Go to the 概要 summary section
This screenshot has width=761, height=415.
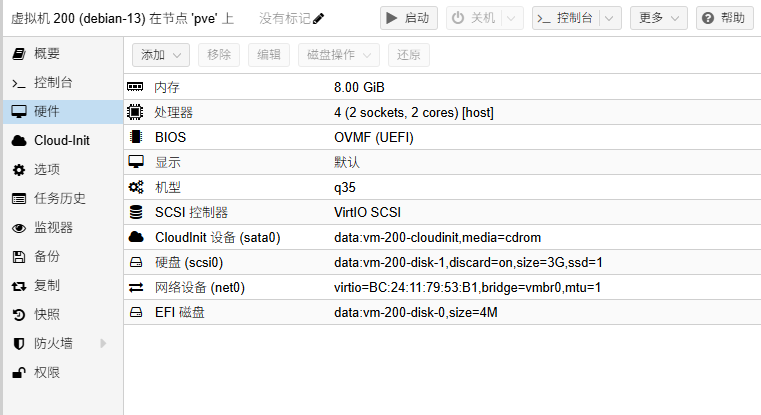pyautogui.click(x=47, y=54)
